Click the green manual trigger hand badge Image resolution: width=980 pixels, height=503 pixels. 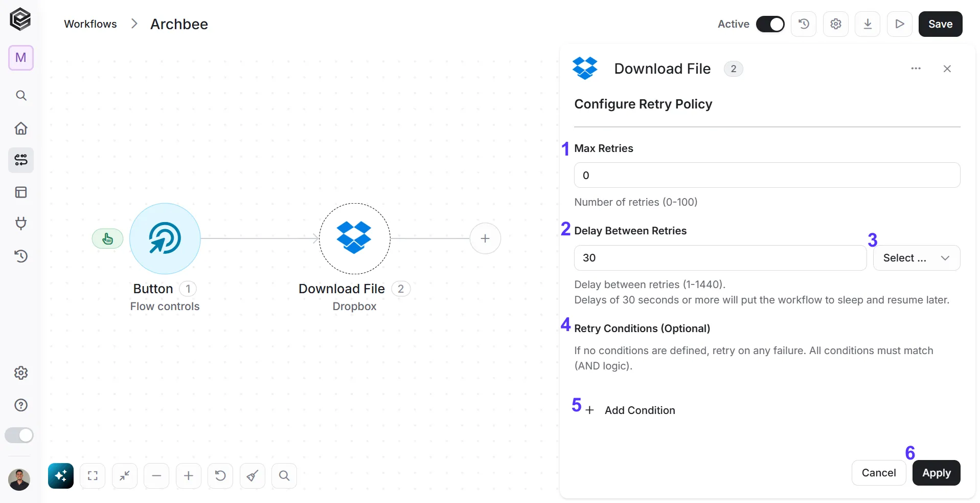tap(107, 238)
